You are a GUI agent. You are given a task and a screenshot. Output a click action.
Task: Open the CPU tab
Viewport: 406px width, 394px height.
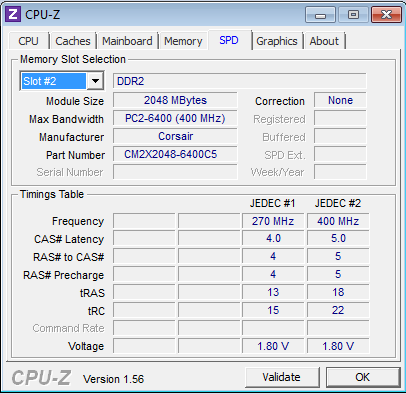(29, 41)
